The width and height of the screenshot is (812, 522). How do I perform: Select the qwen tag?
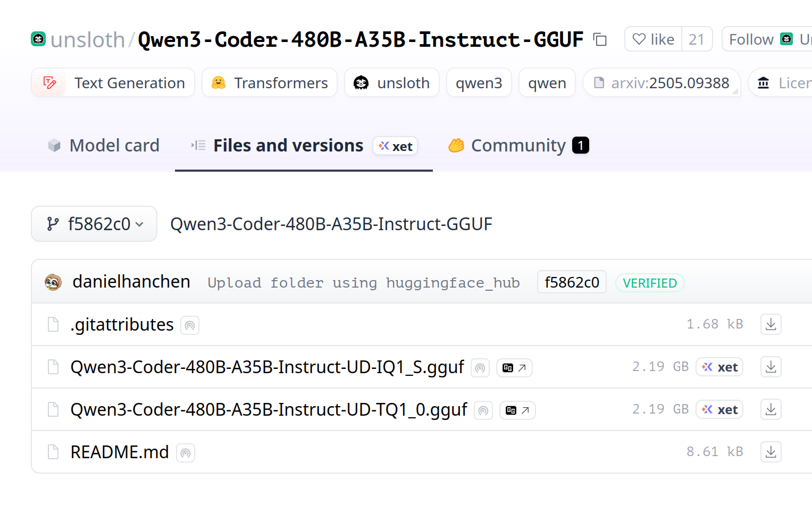547,83
